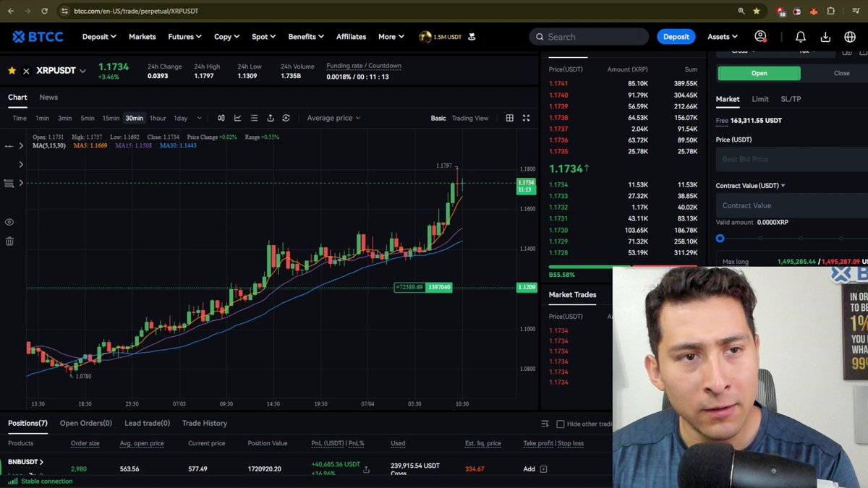The height and width of the screenshot is (488, 868).
Task: Click the browser bookmark star icon
Action: point(757,12)
